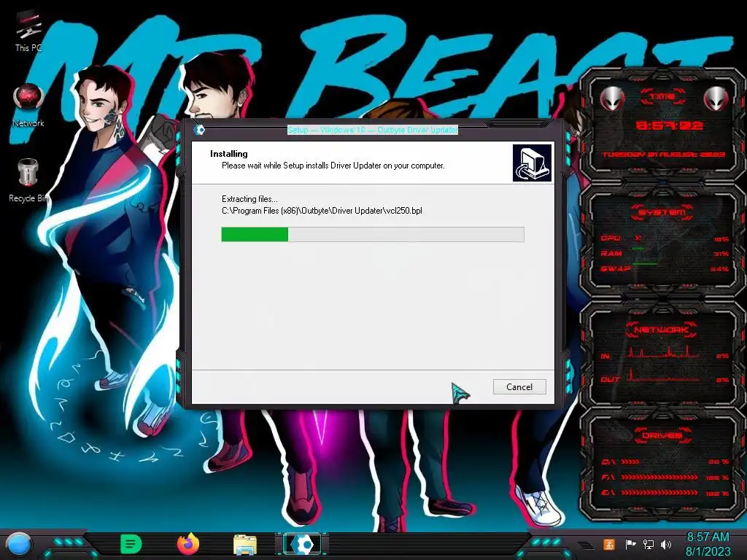Click the CPU usage row in System widget
Viewport: 747px width, 560px height.
click(665, 238)
